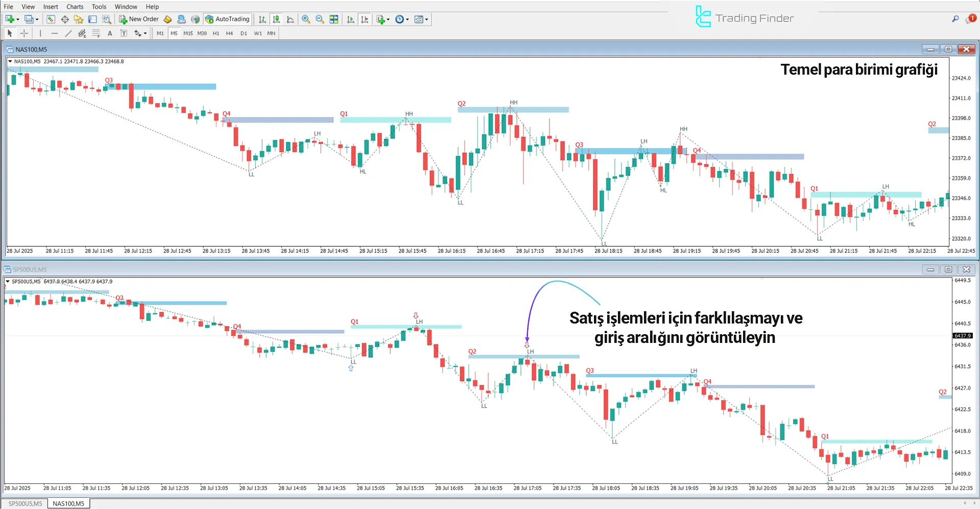Image resolution: width=980 pixels, height=509 pixels.
Task: Open the Data Window crosshair-circle icon
Action: pyautogui.click(x=65, y=19)
